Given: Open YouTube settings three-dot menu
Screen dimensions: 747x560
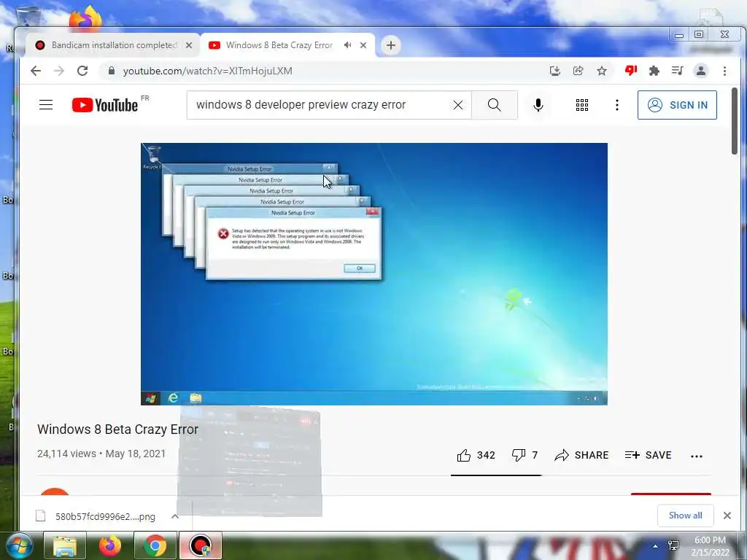Looking at the screenshot, I should [x=617, y=105].
